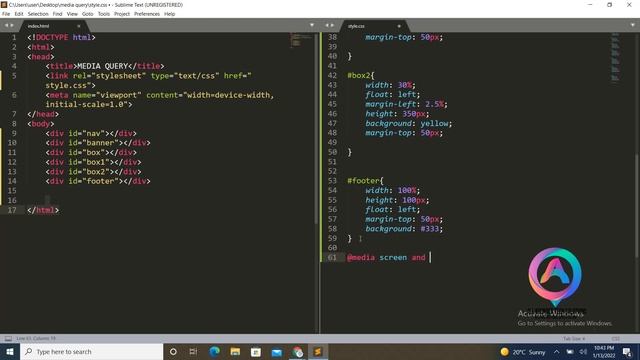
Task: Go to previous tab in left pane
Action: coord(6,26)
